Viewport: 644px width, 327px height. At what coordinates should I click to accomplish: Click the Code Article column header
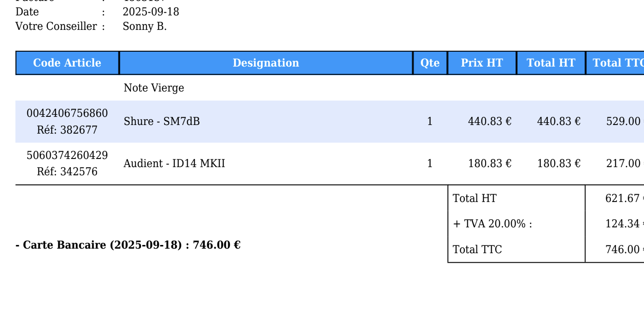coord(67,63)
